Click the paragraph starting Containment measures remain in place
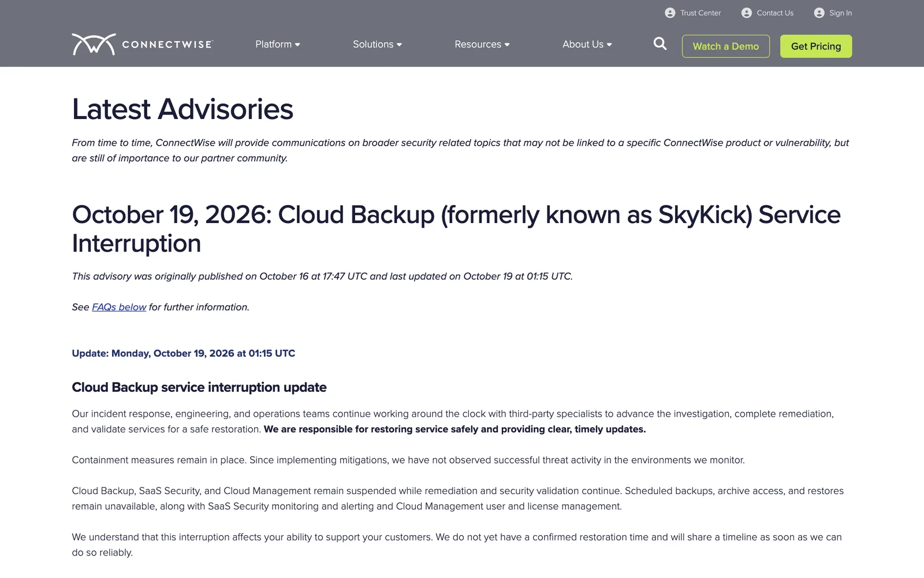This screenshot has height=578, width=924. point(408,460)
